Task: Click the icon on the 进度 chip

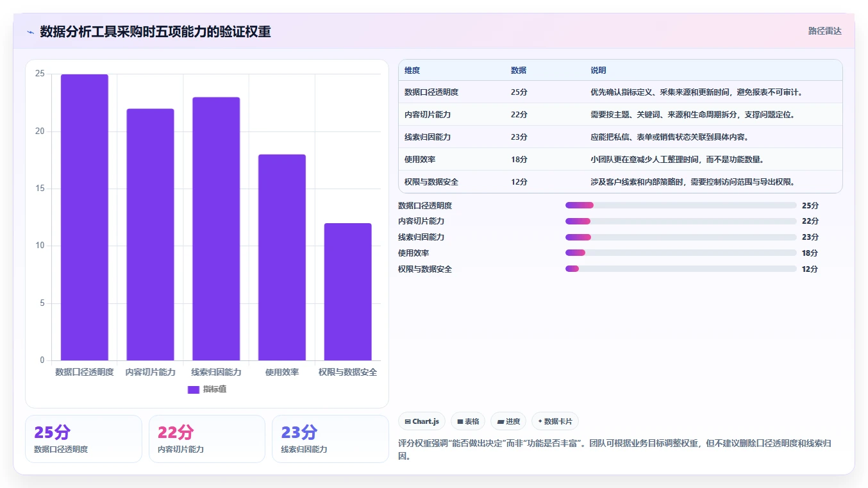Action: coord(500,421)
